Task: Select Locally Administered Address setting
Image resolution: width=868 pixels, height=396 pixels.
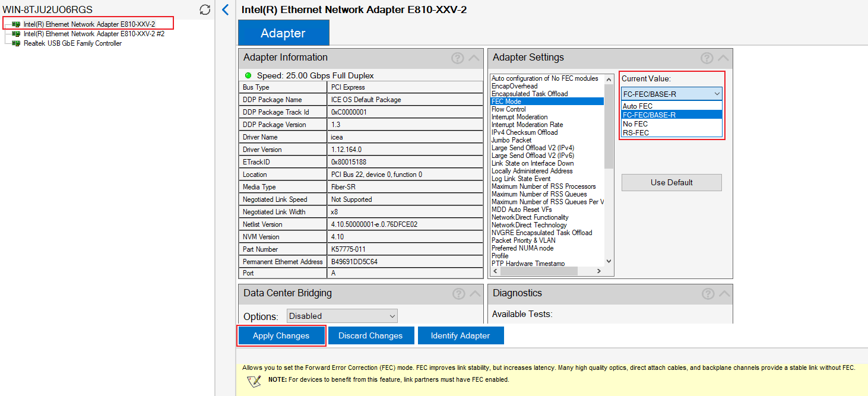Action: (x=532, y=171)
